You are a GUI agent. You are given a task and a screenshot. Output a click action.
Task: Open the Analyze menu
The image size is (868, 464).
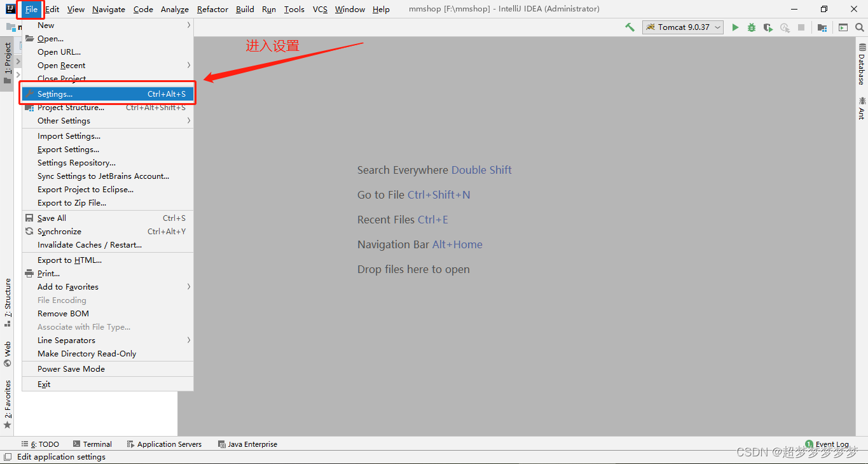175,9
